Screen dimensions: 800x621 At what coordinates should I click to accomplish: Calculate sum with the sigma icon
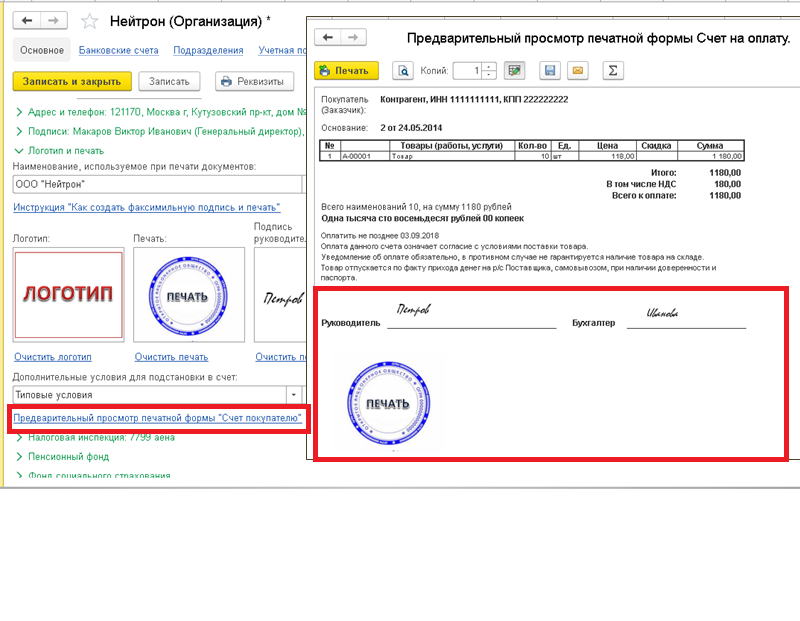coord(613,70)
